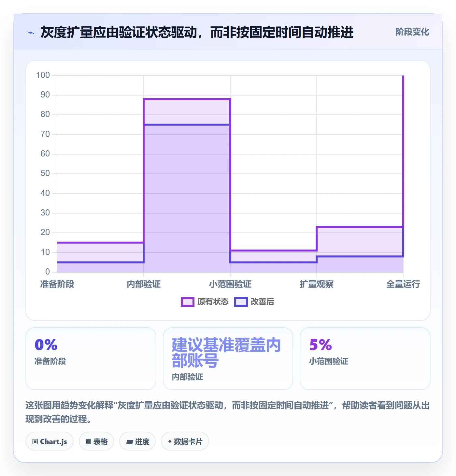Click the 内部验证 caption in the middle card
This screenshot has height=476, width=456.
tap(188, 377)
